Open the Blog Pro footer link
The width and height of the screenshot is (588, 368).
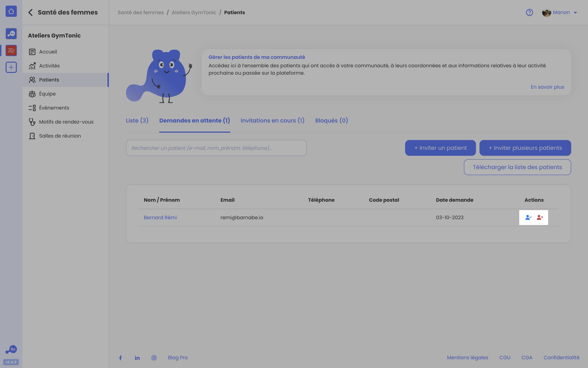(178, 357)
